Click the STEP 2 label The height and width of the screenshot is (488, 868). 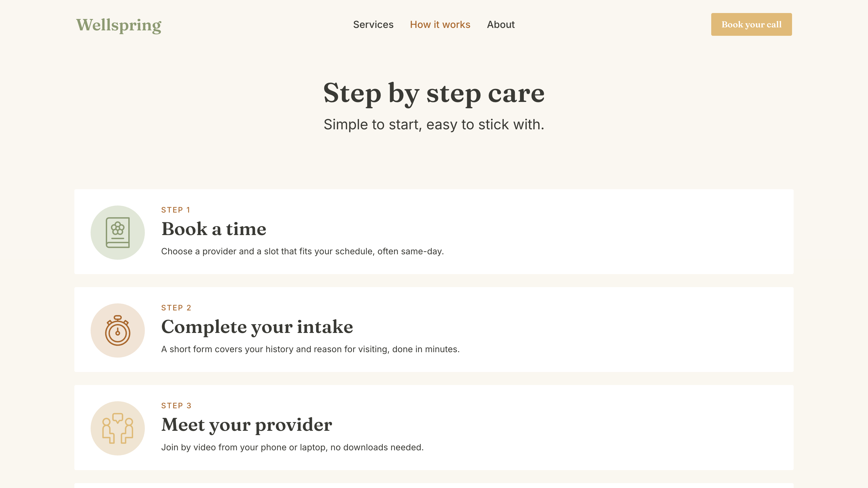pyautogui.click(x=176, y=308)
